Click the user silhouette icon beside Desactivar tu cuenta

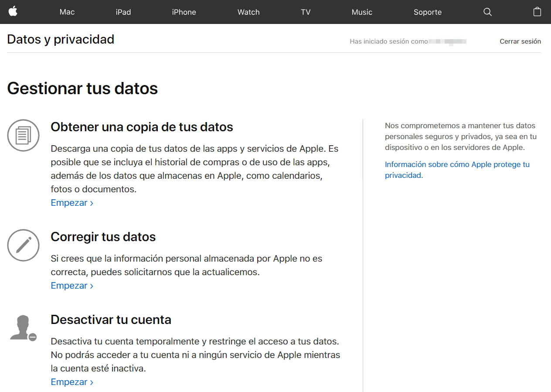[x=23, y=327]
